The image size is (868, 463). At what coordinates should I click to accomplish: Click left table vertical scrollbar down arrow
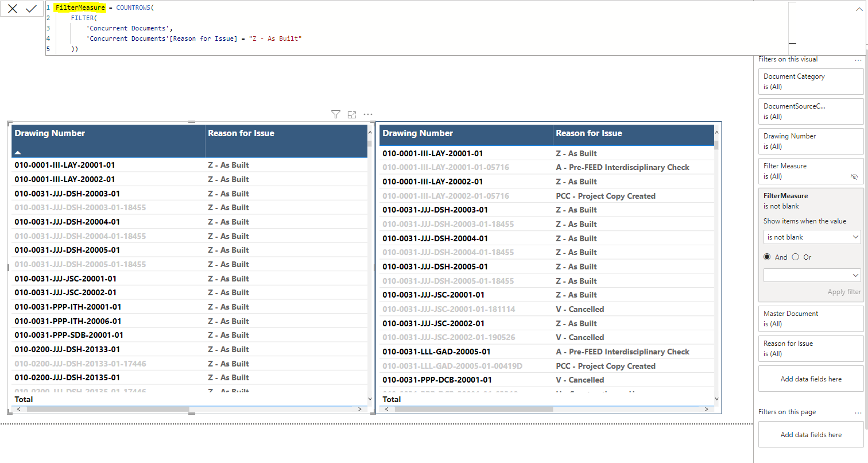click(371, 399)
